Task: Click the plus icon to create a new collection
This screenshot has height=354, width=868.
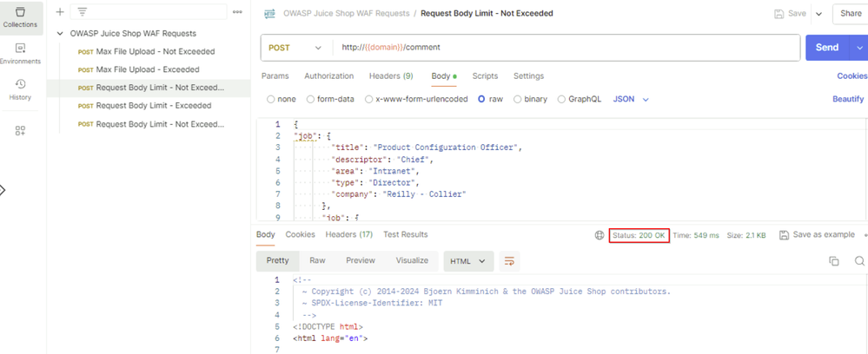Action: (x=60, y=12)
